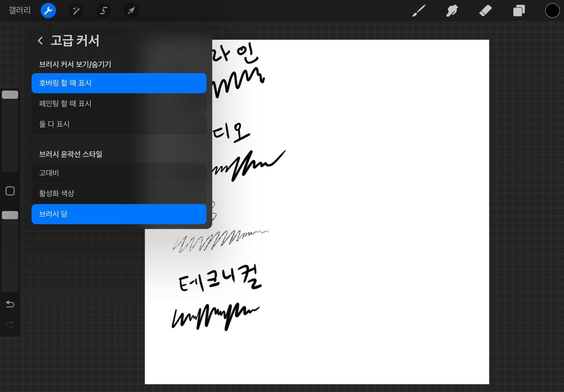The height and width of the screenshot is (392, 564).
Task: Select 둘 다 표시 option
Action: pyautogui.click(x=119, y=124)
